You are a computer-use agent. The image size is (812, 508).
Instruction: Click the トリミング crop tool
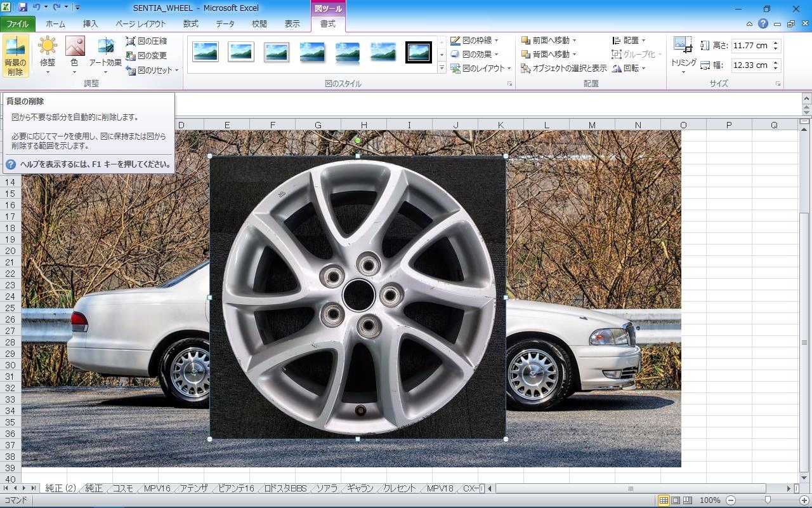tap(684, 56)
